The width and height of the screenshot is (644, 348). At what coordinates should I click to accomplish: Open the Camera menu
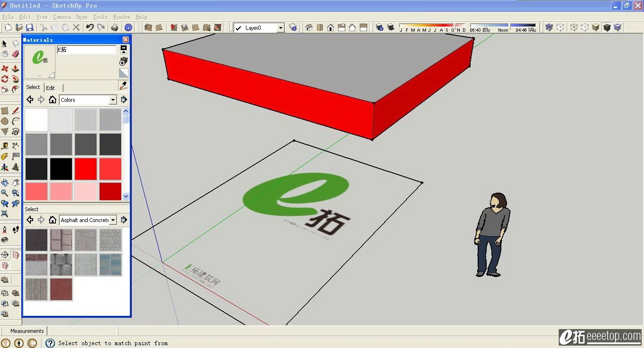62,17
